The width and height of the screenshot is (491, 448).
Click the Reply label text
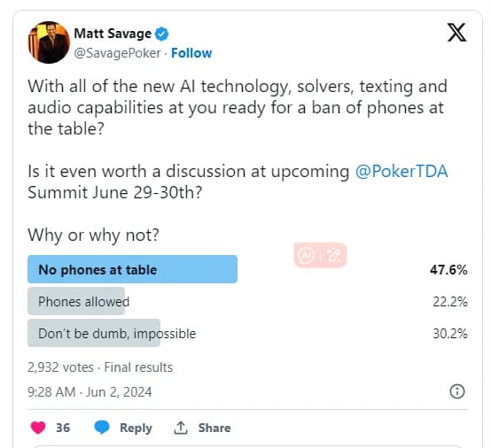click(x=136, y=428)
